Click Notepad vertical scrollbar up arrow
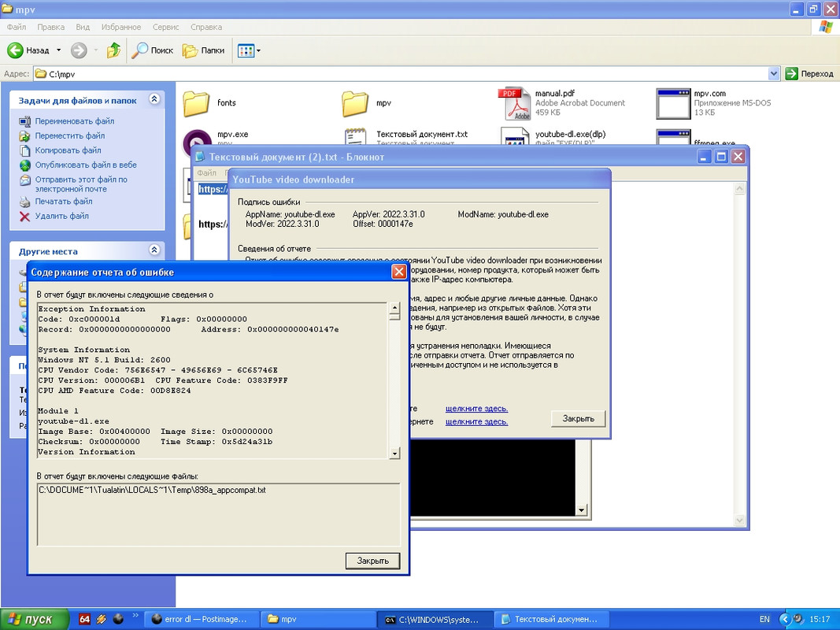This screenshot has width=840, height=630. pos(739,188)
